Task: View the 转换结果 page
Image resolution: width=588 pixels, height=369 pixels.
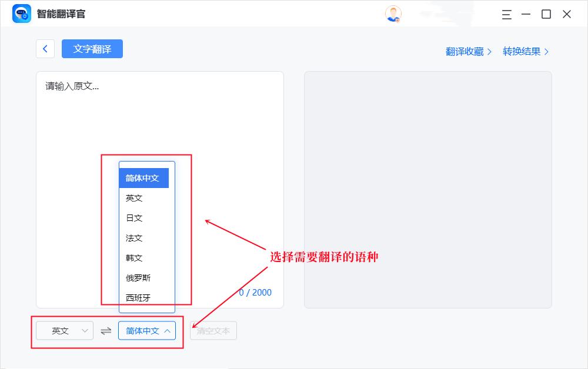Action: point(522,52)
